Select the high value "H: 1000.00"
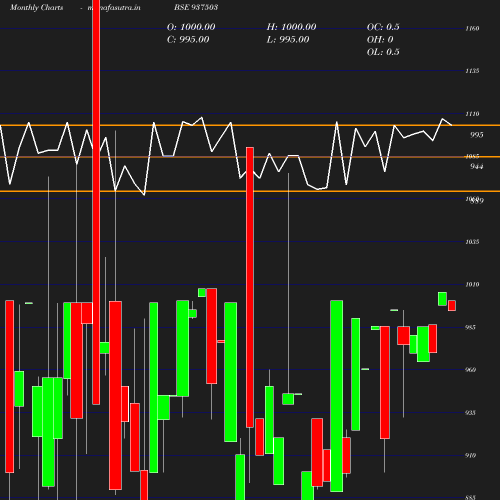Image resolution: width=500 pixels, height=500 pixels. (291, 27)
